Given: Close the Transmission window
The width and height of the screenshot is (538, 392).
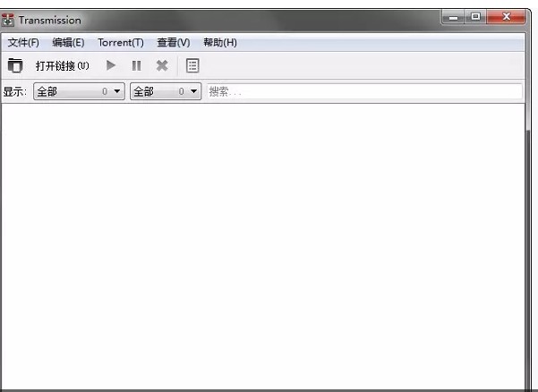Looking at the screenshot, I should coord(506,17).
